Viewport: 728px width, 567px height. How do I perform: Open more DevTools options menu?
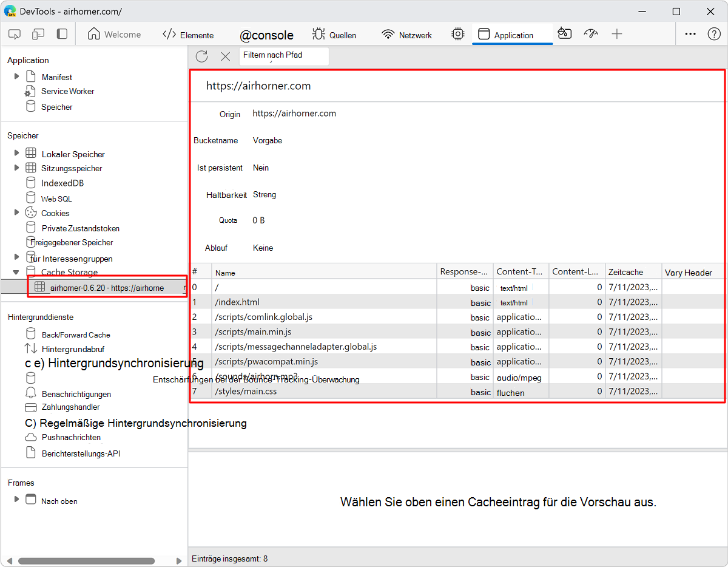pyautogui.click(x=690, y=34)
